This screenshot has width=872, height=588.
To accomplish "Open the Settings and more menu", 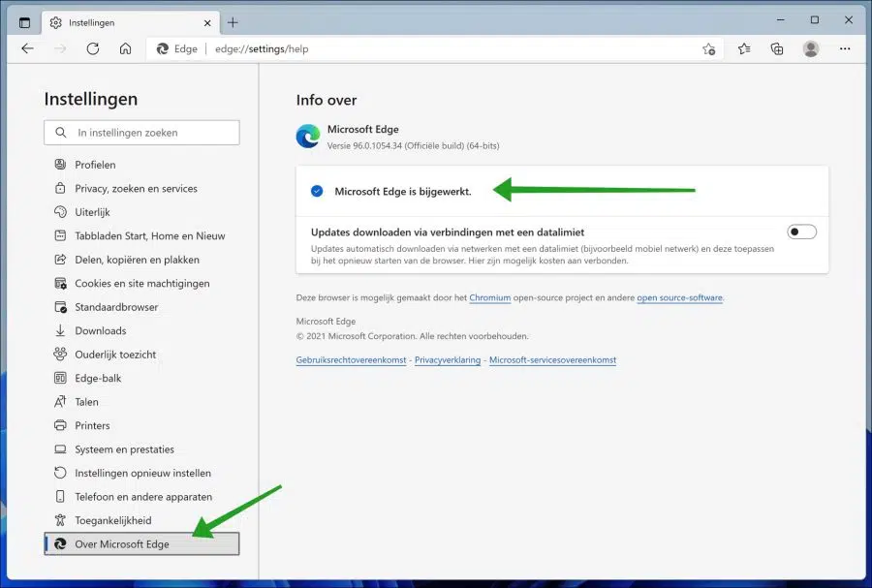I will pos(845,48).
